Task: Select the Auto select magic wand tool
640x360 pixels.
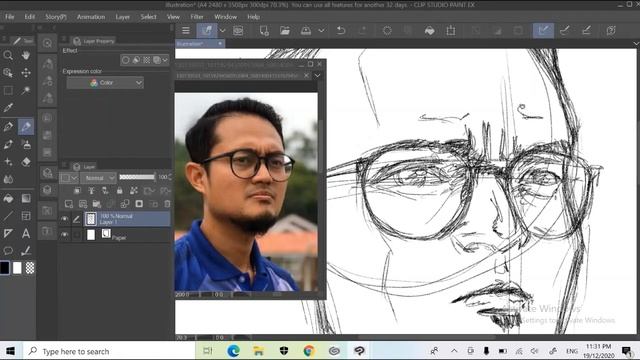Action: point(26,91)
